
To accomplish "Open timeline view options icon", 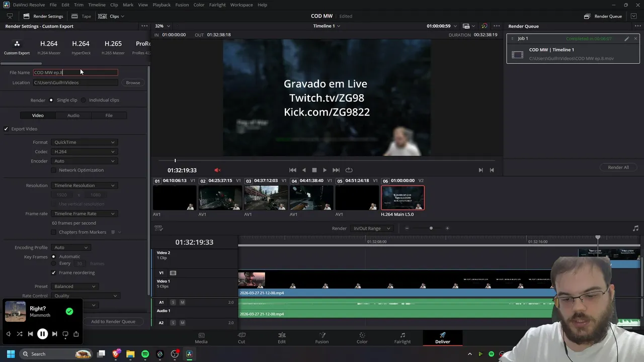I will coord(158,228).
